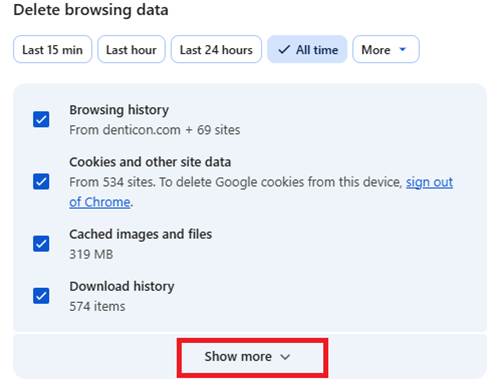Choose the Last hour time range
497x386 pixels.
click(x=131, y=49)
